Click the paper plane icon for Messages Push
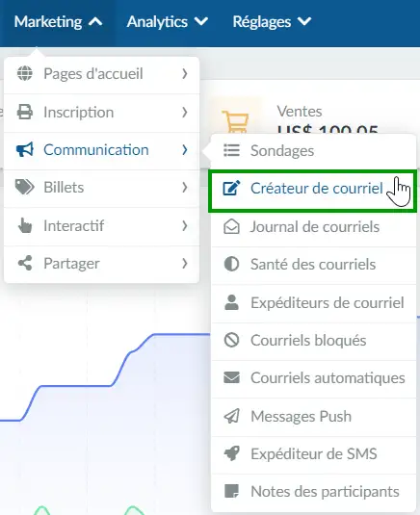 (x=232, y=416)
